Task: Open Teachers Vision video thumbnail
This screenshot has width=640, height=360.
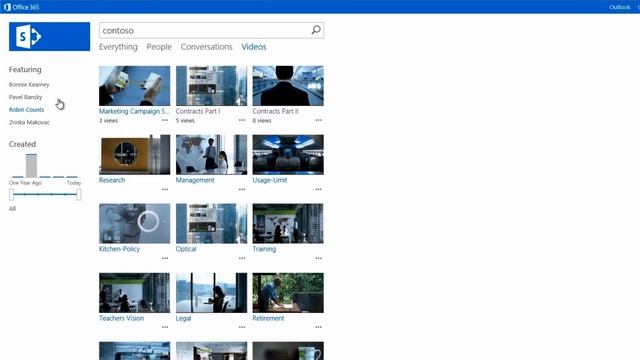Action: tap(135, 293)
